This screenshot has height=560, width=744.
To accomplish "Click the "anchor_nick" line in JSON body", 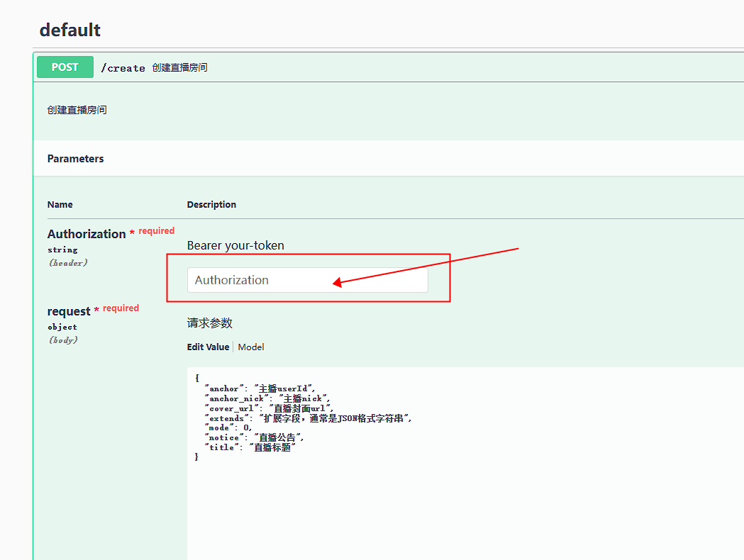I will point(267,399).
